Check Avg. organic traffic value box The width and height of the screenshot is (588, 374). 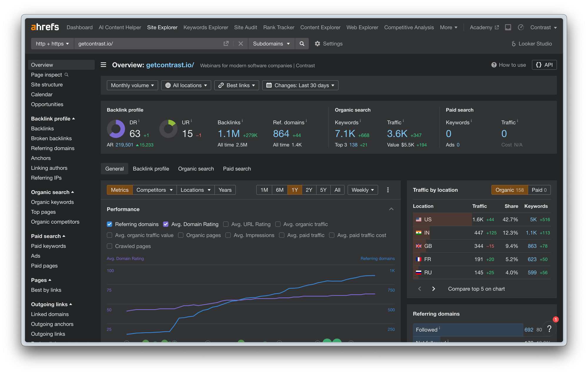coord(109,235)
